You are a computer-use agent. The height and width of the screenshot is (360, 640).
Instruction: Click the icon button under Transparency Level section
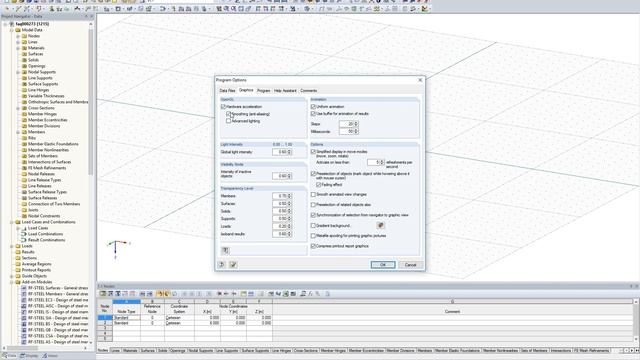click(x=225, y=250)
